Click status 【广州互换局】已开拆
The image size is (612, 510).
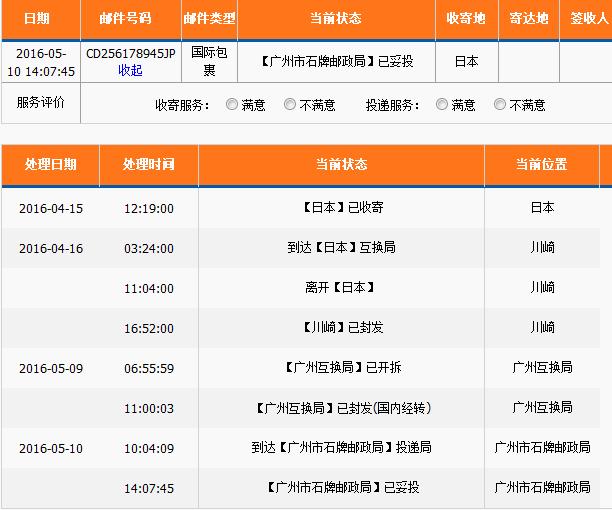click(x=342, y=368)
